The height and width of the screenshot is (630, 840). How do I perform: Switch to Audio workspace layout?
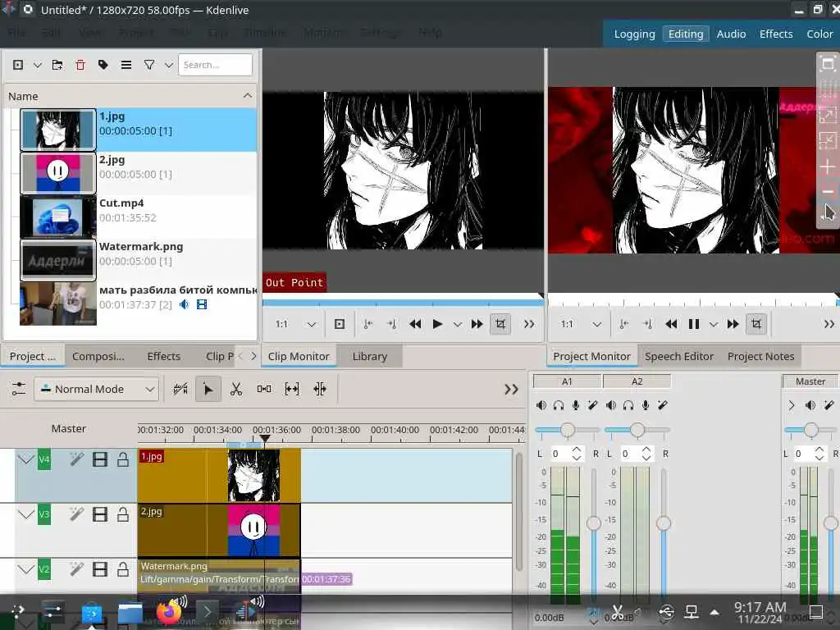pos(731,34)
